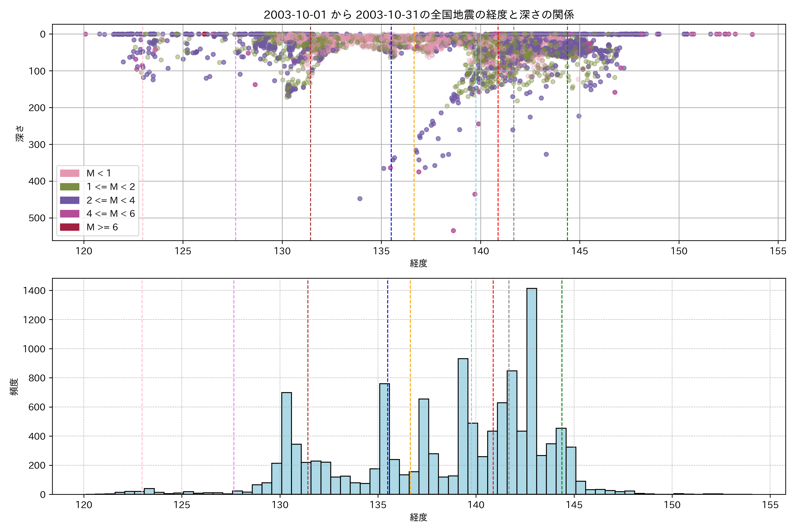
Task: Click the 500 depth tick label on scatter axis
Action: tap(37, 218)
